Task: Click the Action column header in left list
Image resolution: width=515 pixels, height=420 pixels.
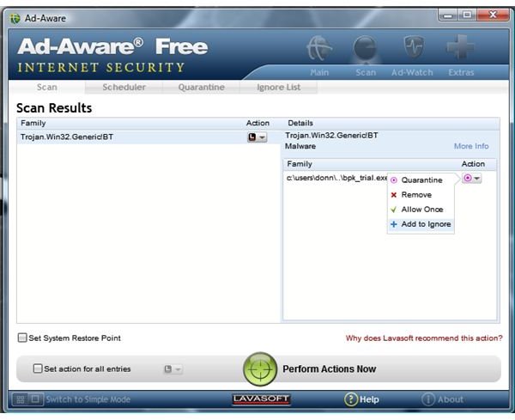Action: click(x=257, y=123)
